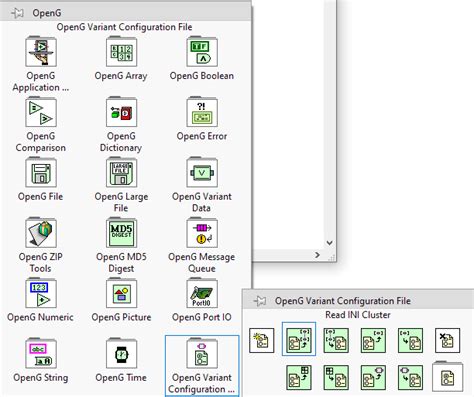Viewport: 474px width, 397px height.
Task: Open the OpenG String subpalette
Action: click(41, 354)
